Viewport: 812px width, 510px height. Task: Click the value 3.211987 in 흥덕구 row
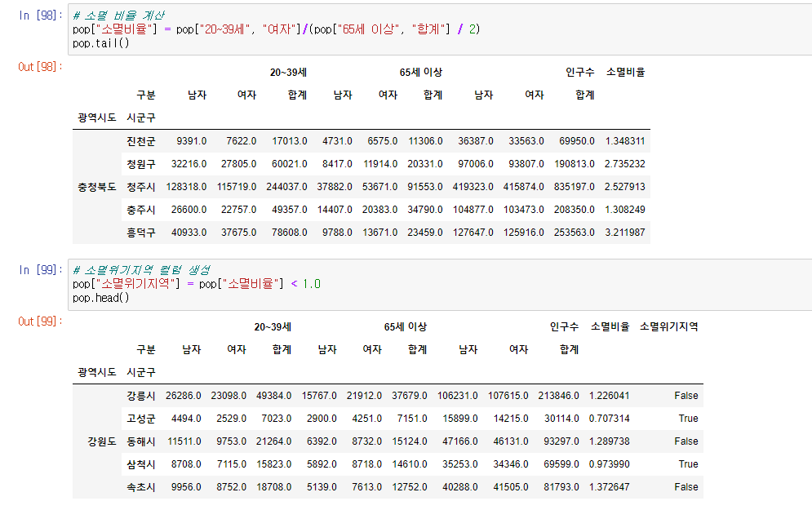[x=625, y=233]
